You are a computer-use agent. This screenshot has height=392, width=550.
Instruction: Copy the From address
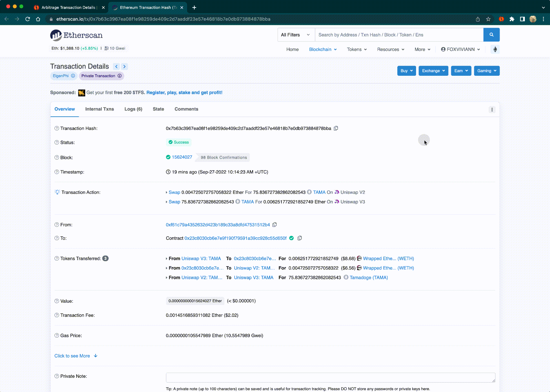[x=275, y=225]
